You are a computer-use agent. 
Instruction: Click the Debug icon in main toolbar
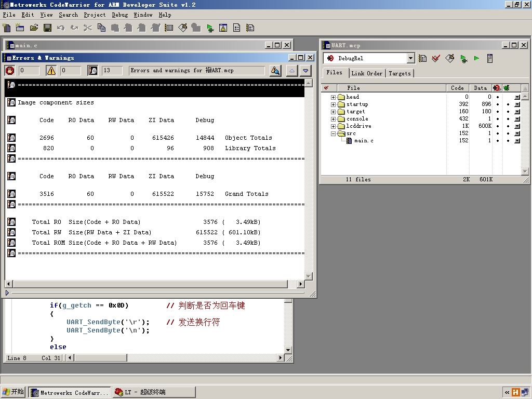click(210, 28)
